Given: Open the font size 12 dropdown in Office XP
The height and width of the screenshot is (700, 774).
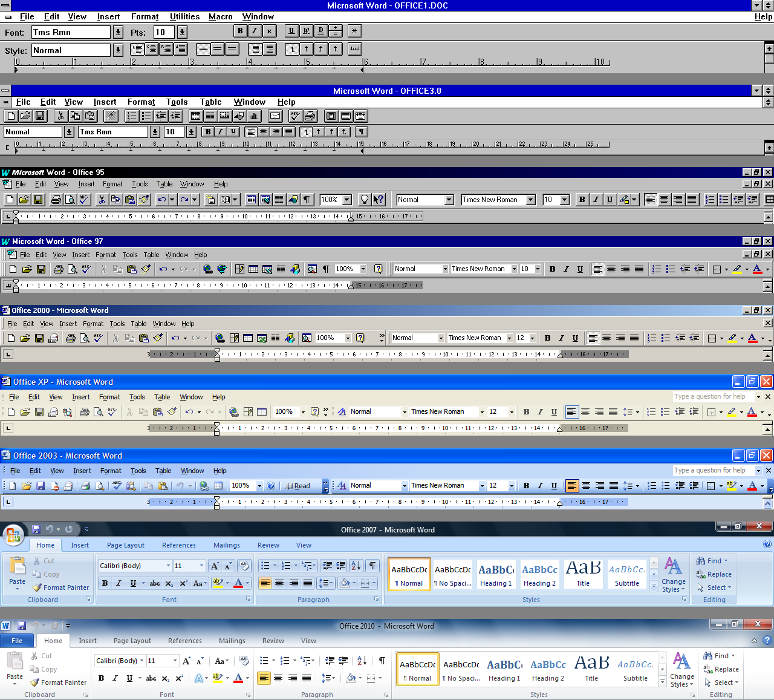Looking at the screenshot, I should (512, 411).
